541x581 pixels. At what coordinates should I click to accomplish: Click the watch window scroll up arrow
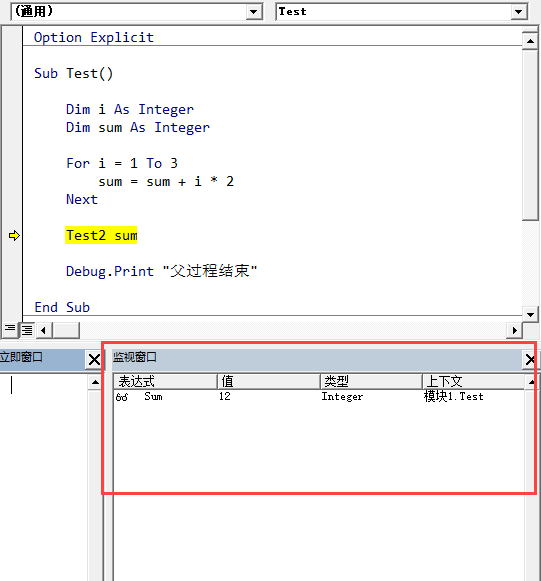532,382
